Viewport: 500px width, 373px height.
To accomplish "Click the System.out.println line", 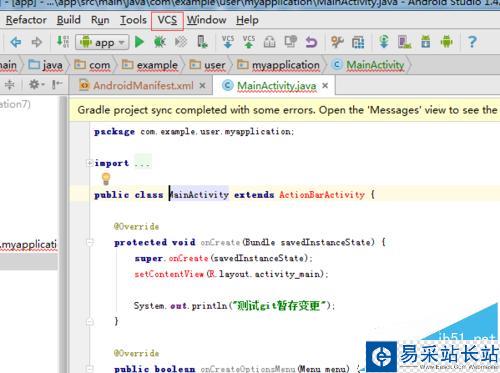I will (234, 306).
